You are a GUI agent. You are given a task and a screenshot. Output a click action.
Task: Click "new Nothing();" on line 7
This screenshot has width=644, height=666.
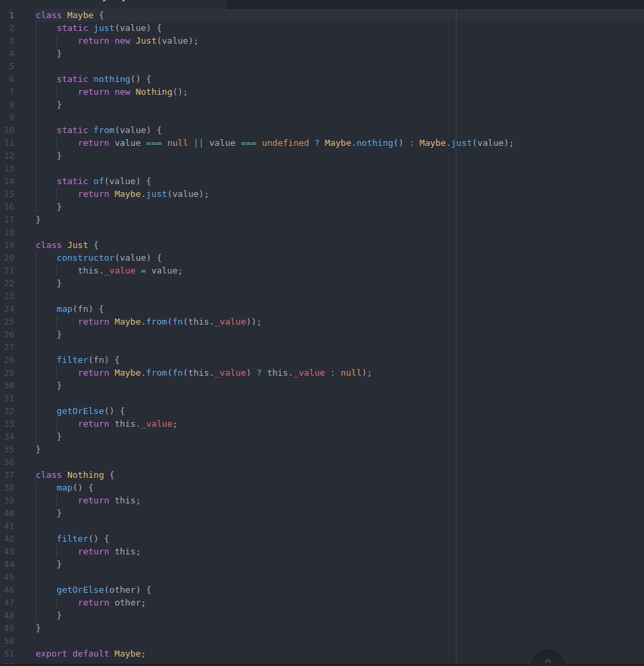pos(151,92)
